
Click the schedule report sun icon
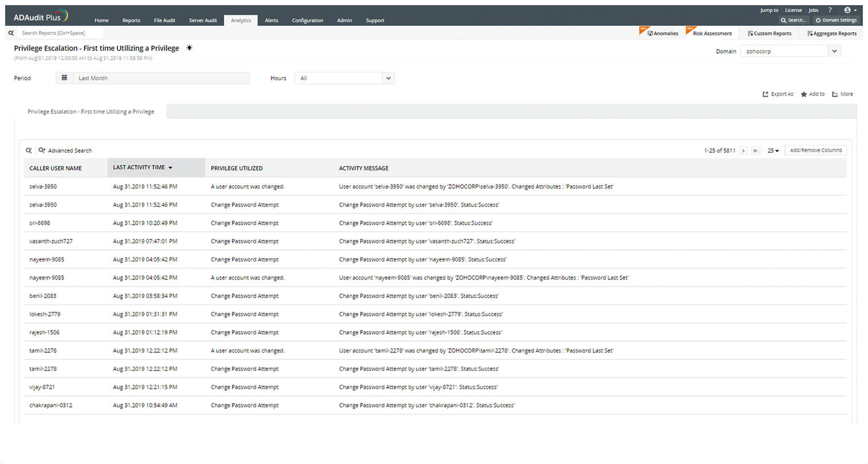coord(189,48)
